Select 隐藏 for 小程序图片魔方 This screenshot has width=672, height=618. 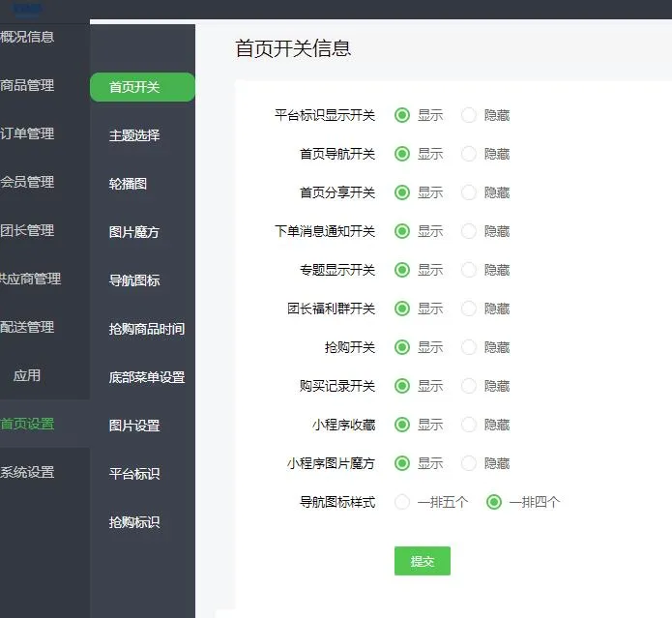(468, 463)
